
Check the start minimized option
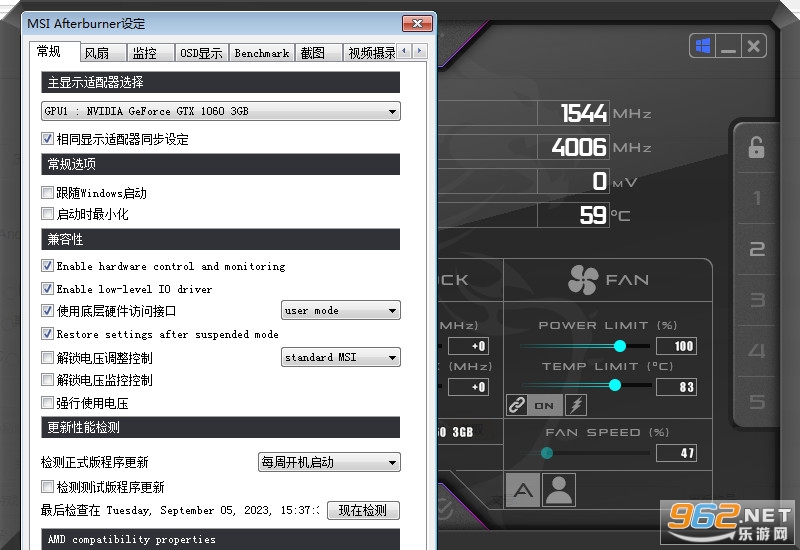47,213
